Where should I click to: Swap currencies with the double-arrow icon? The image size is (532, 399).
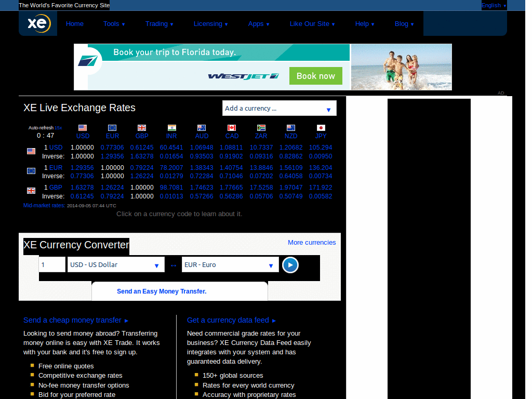pos(174,265)
